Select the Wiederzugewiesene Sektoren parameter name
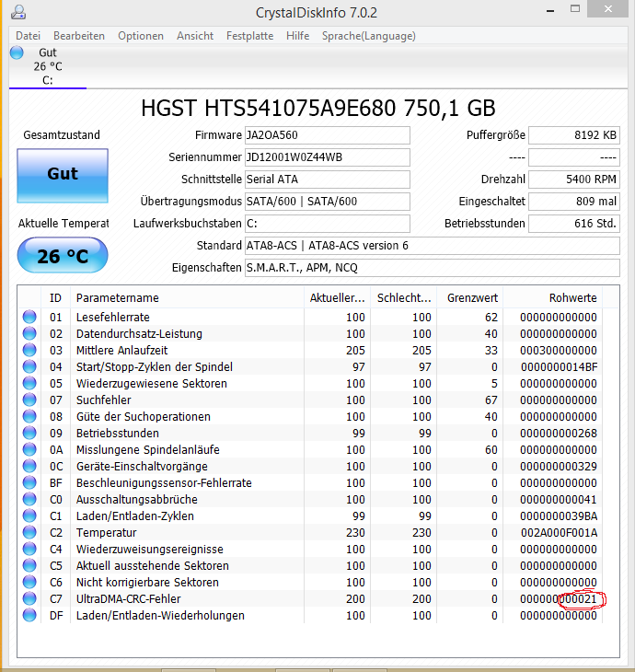Viewport: 635px width, 672px height. tap(152, 384)
